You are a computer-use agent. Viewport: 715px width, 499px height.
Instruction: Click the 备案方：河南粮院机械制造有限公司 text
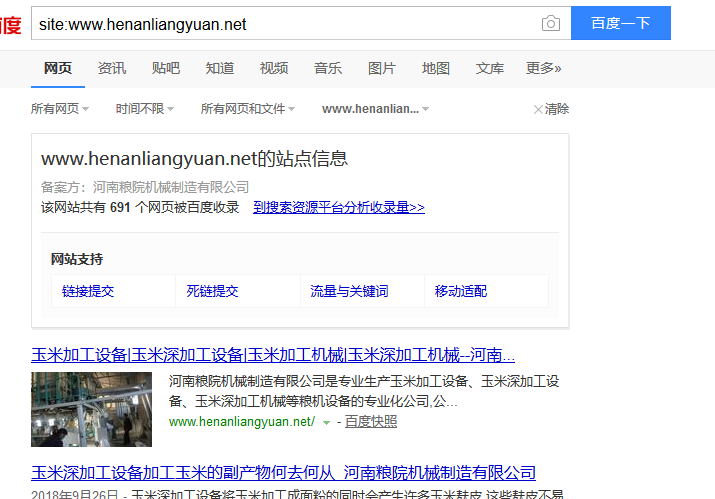click(x=145, y=187)
